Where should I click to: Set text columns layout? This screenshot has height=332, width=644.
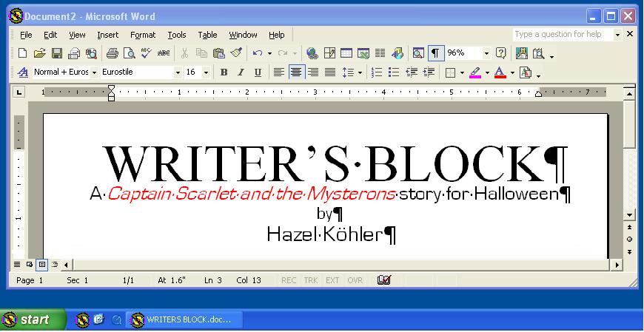click(x=380, y=53)
